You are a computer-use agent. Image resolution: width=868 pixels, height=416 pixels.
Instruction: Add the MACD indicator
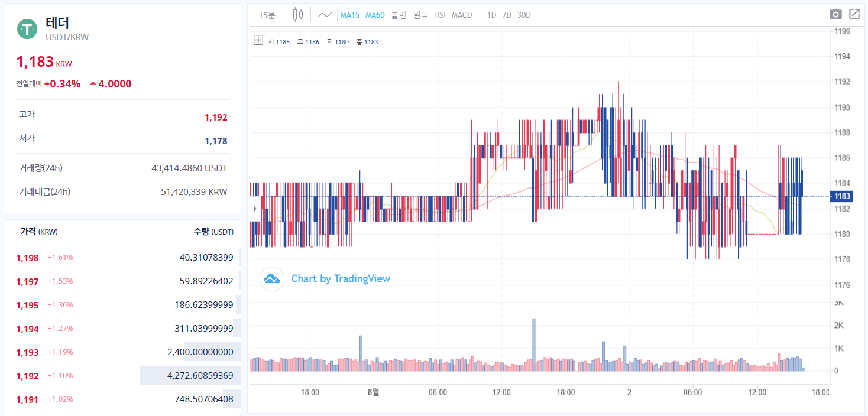pyautogui.click(x=461, y=15)
